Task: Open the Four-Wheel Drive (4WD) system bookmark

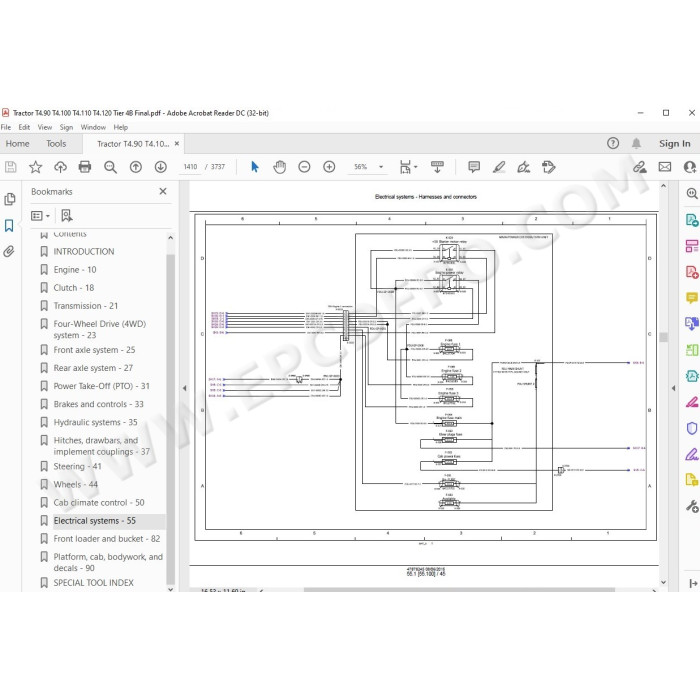Action: point(100,329)
